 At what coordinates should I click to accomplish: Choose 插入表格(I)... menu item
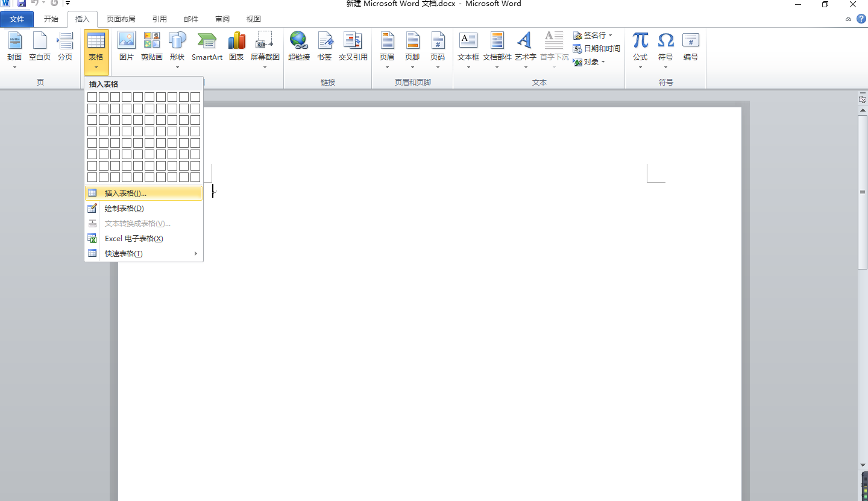[x=143, y=193]
